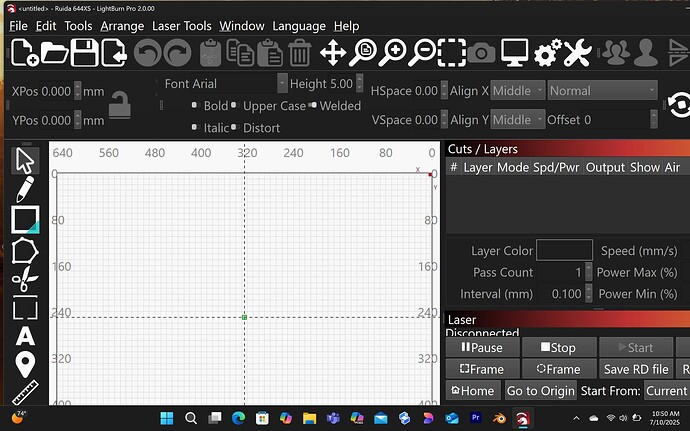Open the Preview monitor icon
Viewport: 690px width, 431px height.
pos(514,53)
